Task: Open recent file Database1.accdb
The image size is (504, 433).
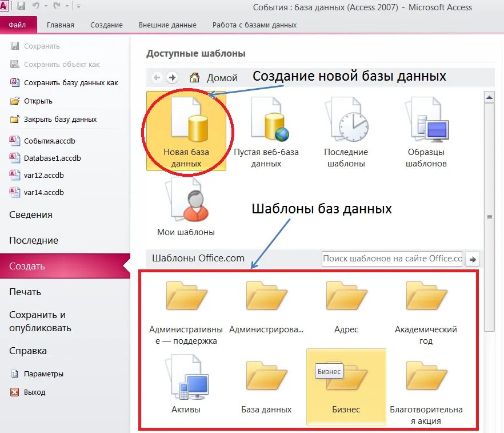Action: [45, 158]
